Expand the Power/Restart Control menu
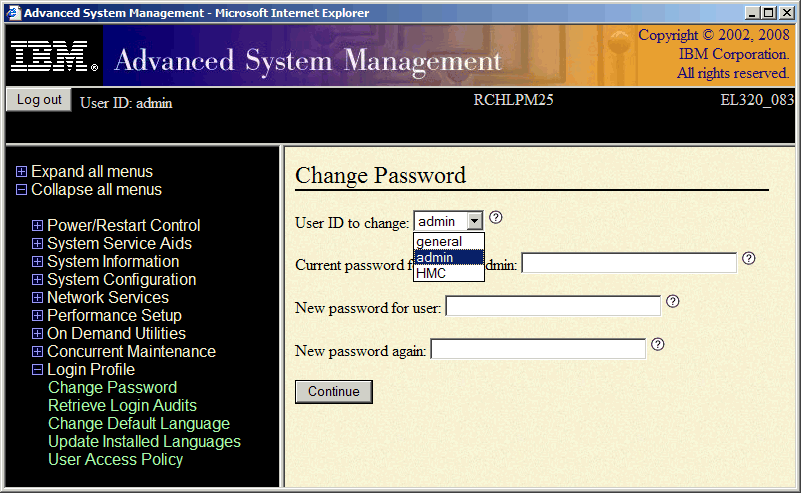Image resolution: width=801 pixels, height=493 pixels. (37, 225)
